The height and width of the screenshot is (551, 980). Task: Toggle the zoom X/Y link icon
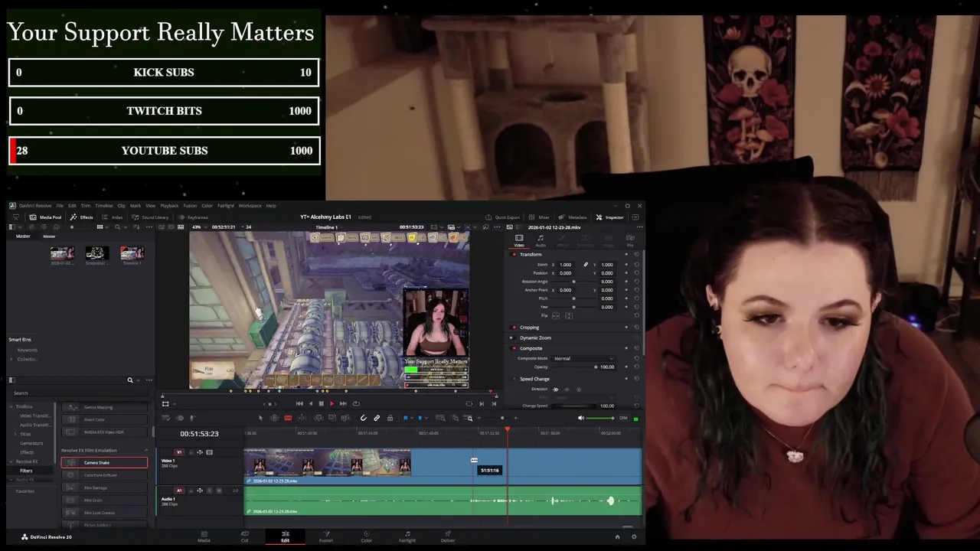click(586, 264)
